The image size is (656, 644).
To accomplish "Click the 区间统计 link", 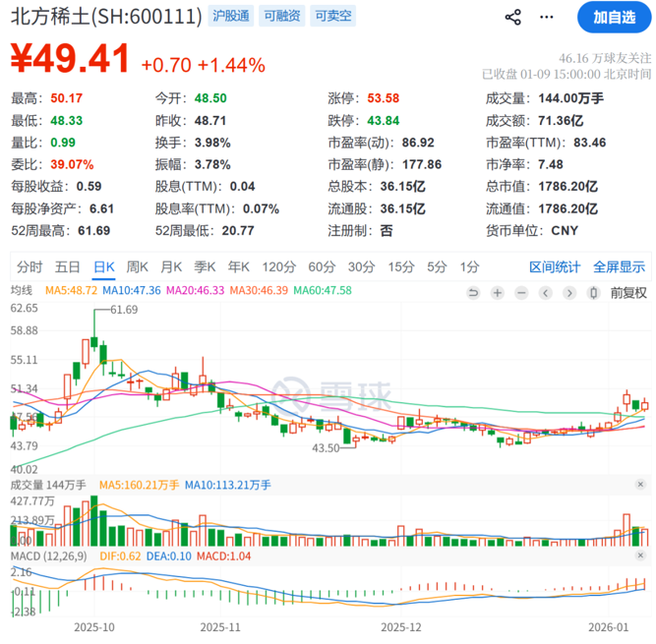I will point(555,266).
